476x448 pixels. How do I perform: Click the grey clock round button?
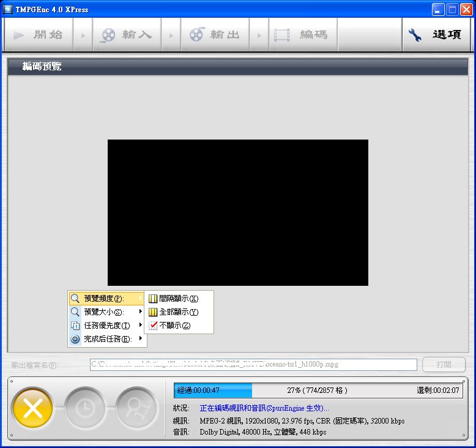point(84,408)
